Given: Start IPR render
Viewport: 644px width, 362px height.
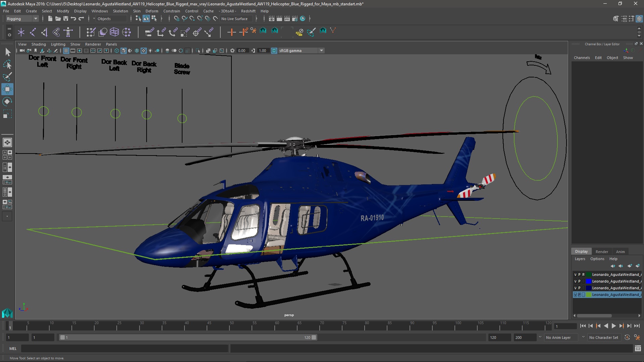Looking at the screenshot, I should [287, 19].
